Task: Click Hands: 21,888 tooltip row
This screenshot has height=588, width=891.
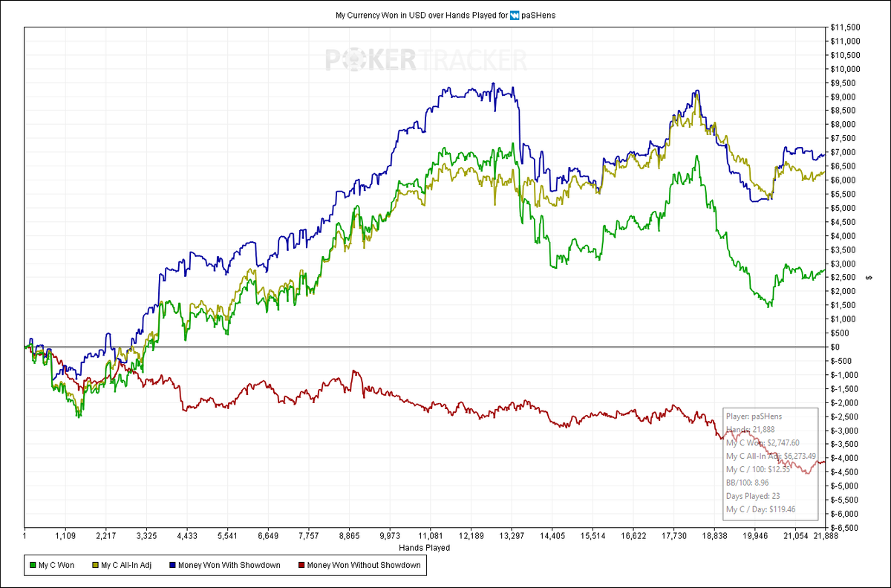Action: click(x=750, y=430)
